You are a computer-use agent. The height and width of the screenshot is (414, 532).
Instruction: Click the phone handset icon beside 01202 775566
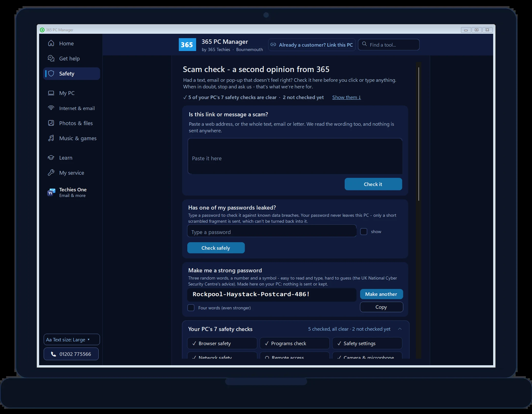(x=53, y=354)
